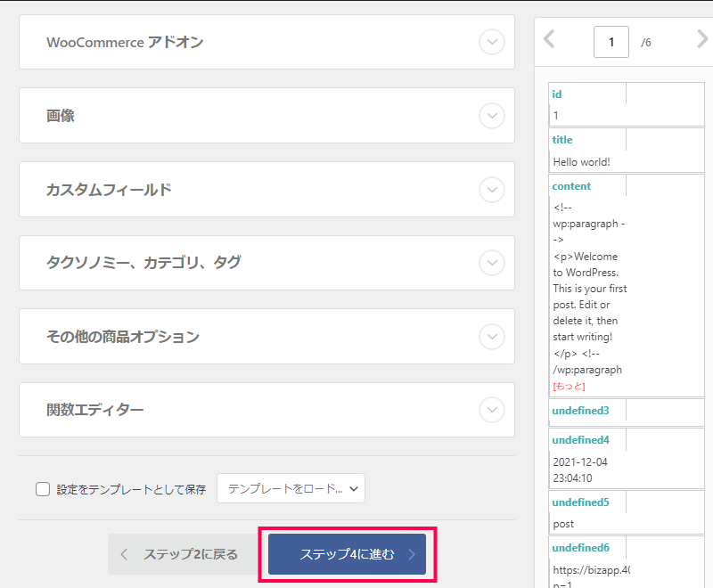Open the テンプレートをロード dropdown
Viewport: 713px width, 588px height.
click(291, 488)
